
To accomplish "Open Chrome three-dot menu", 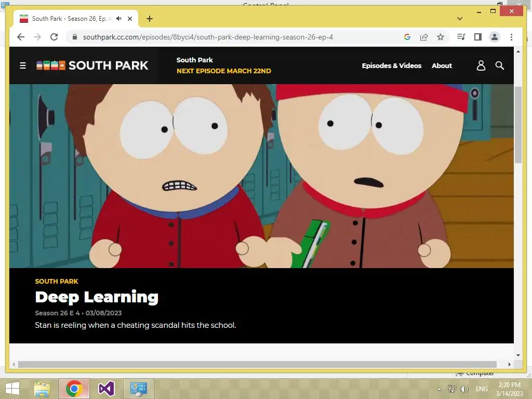I will click(x=511, y=37).
